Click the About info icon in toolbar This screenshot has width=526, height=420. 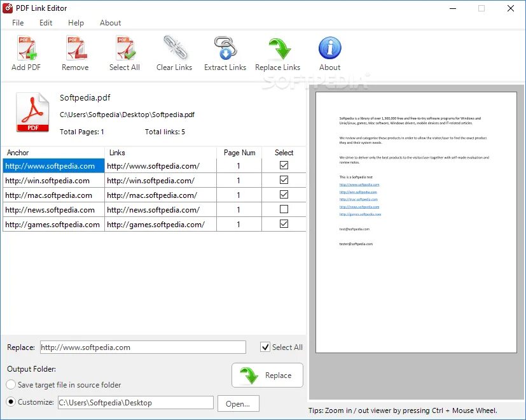(x=329, y=48)
